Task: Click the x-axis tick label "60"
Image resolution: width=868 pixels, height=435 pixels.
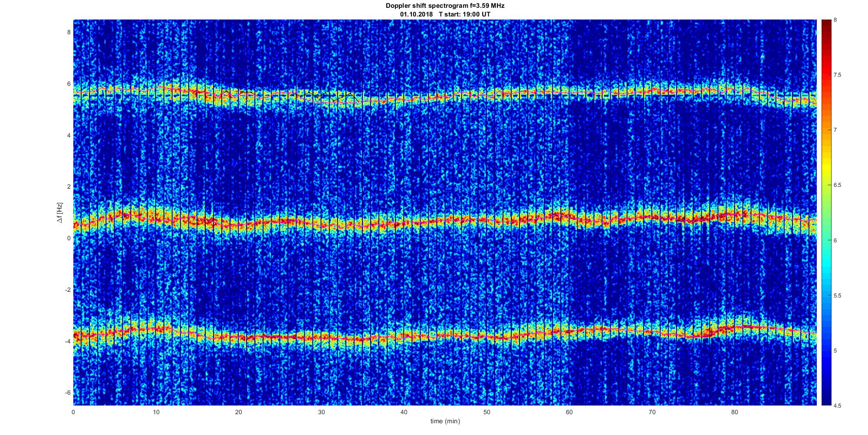Action: click(569, 412)
